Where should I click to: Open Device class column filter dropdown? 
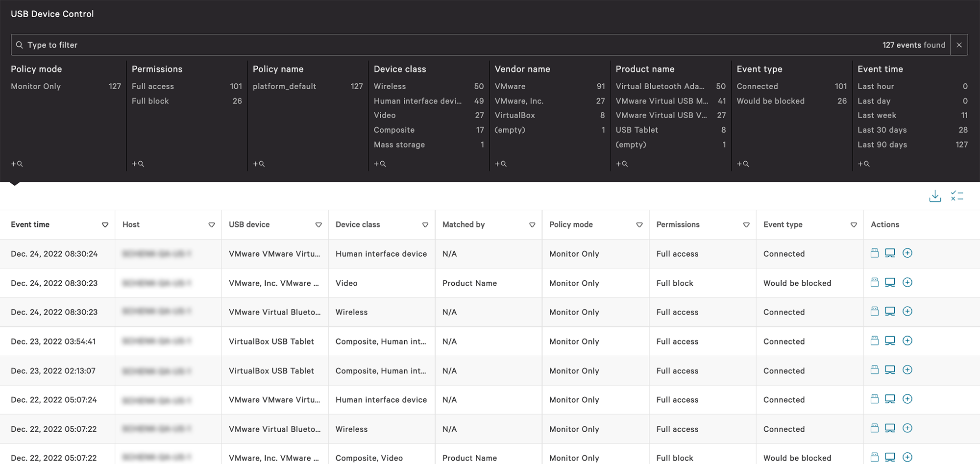click(425, 225)
